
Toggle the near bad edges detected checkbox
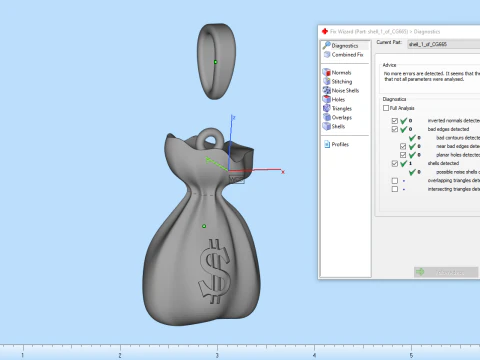point(403,146)
